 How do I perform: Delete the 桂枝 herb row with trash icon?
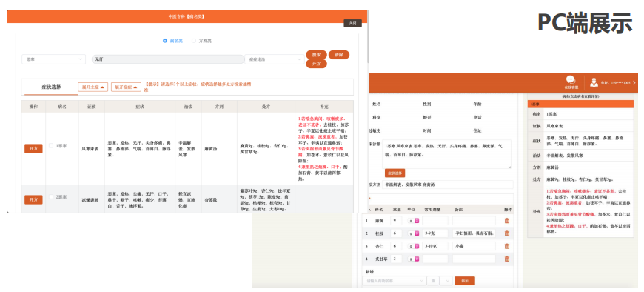click(507, 233)
